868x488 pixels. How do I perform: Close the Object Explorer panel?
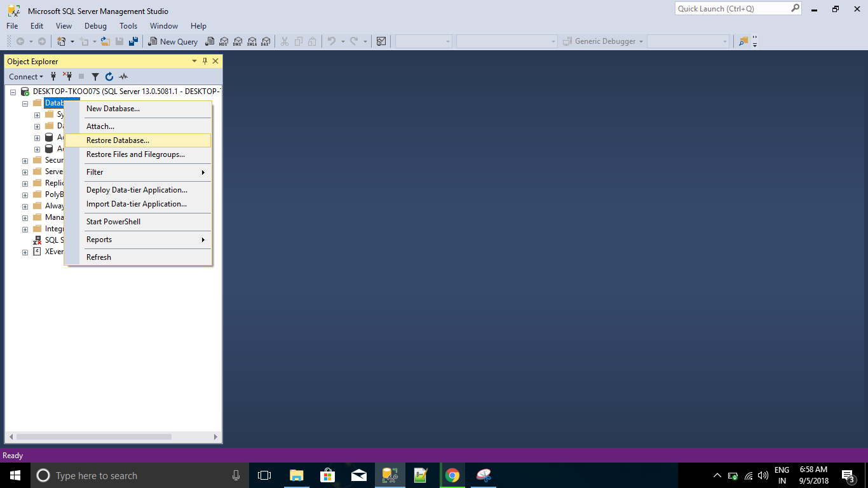pos(215,61)
